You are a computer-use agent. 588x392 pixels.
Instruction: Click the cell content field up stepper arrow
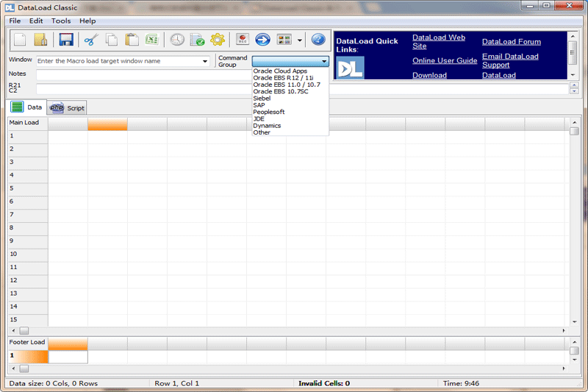pos(574,86)
